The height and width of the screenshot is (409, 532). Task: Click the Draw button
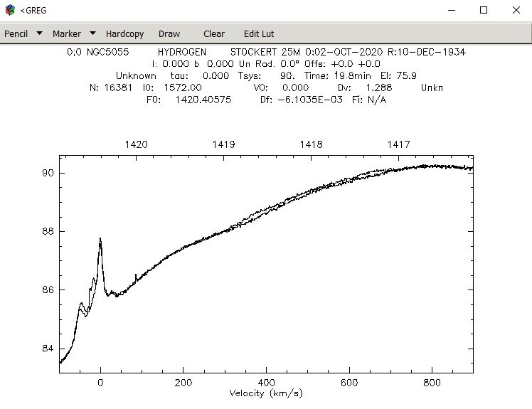(x=169, y=34)
